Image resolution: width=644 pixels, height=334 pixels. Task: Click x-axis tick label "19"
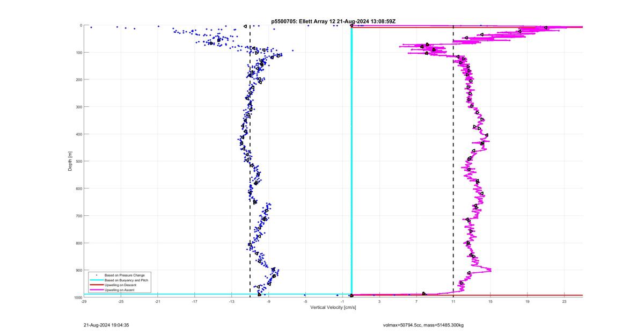point(528,301)
